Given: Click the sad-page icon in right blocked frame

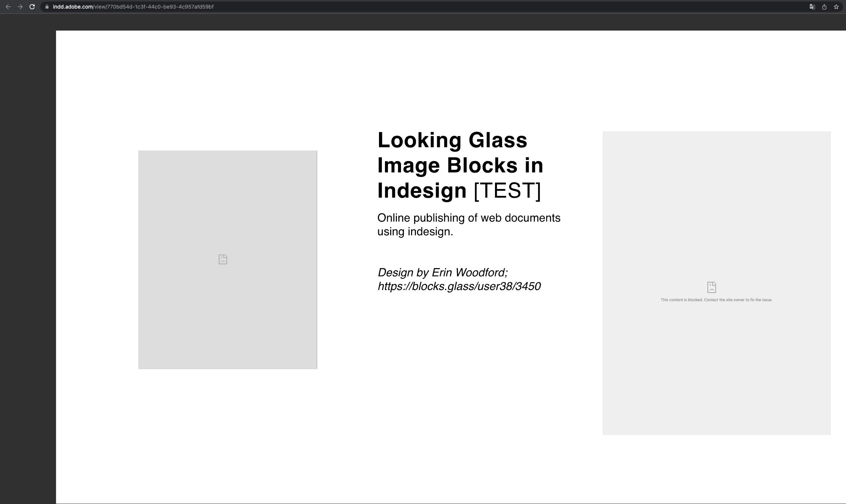Looking at the screenshot, I should point(711,287).
